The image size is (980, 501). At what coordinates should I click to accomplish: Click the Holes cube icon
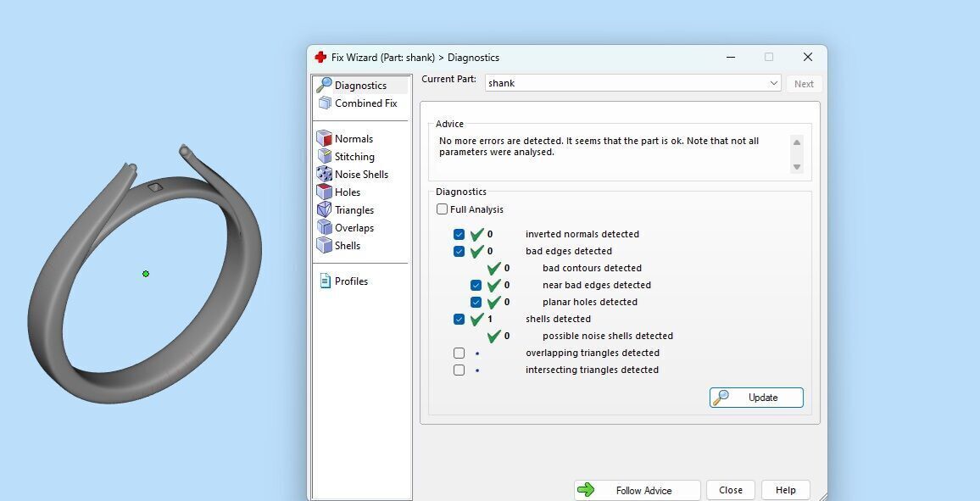pyautogui.click(x=324, y=192)
